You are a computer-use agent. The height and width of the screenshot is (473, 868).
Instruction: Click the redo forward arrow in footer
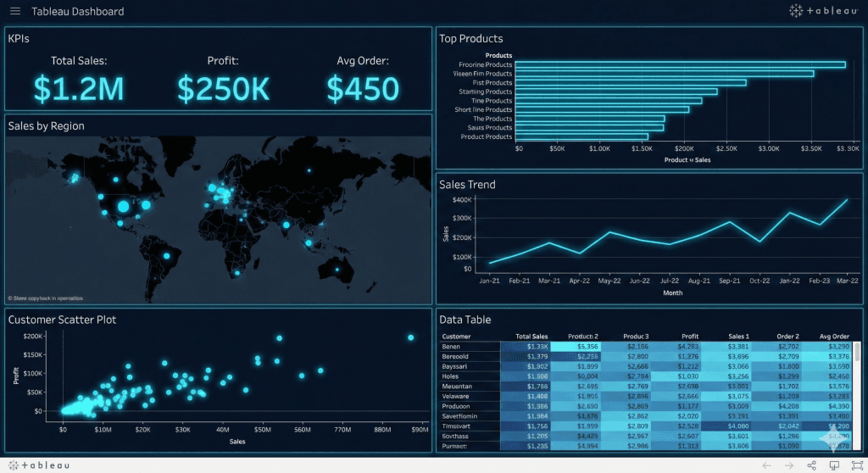coord(789,465)
